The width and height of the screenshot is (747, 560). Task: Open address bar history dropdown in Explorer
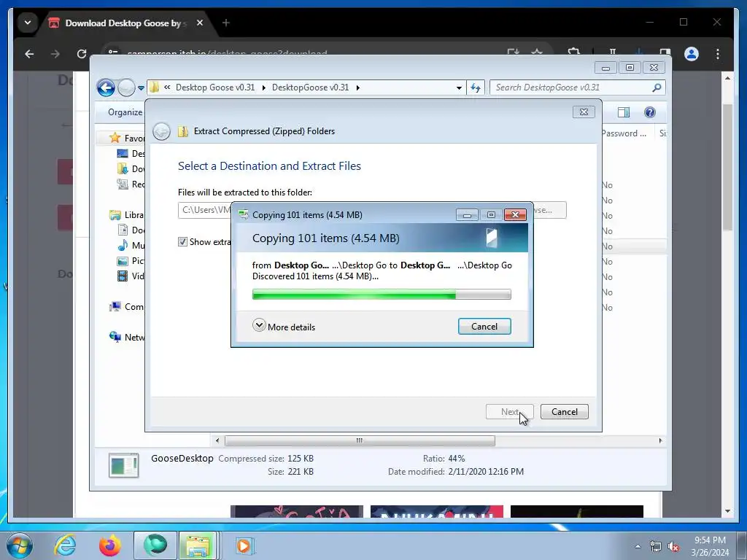tap(459, 87)
